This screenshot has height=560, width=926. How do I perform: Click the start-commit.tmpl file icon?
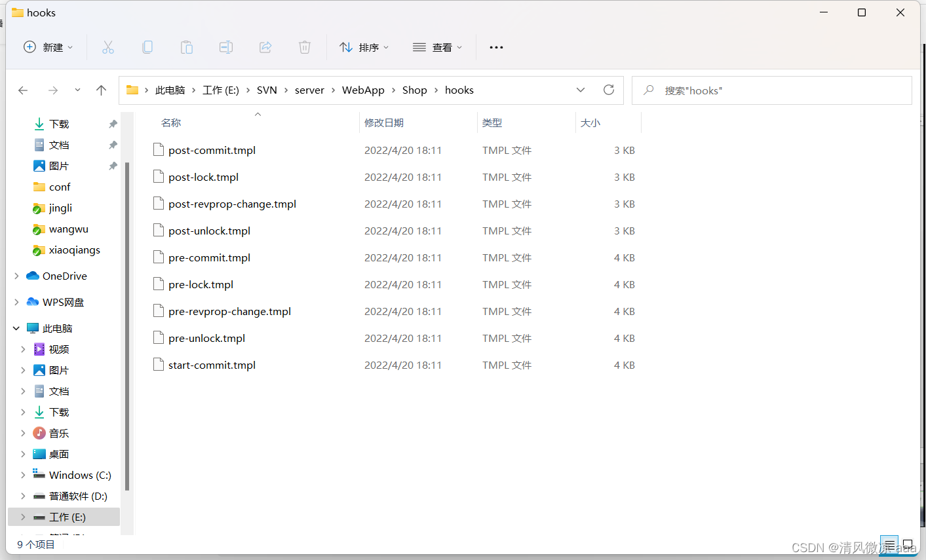[x=158, y=365]
